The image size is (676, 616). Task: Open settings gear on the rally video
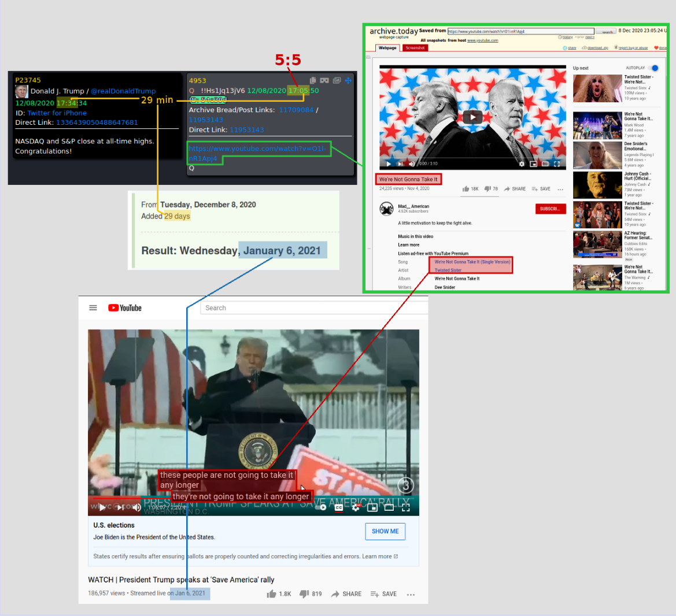(356, 507)
